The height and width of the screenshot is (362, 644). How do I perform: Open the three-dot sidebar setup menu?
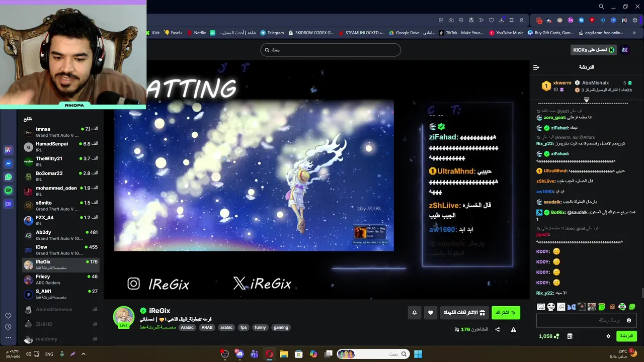(x=8, y=337)
